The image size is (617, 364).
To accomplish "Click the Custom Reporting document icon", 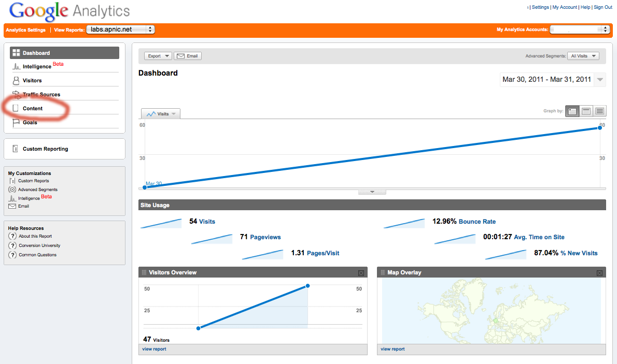I will pos(16,149).
